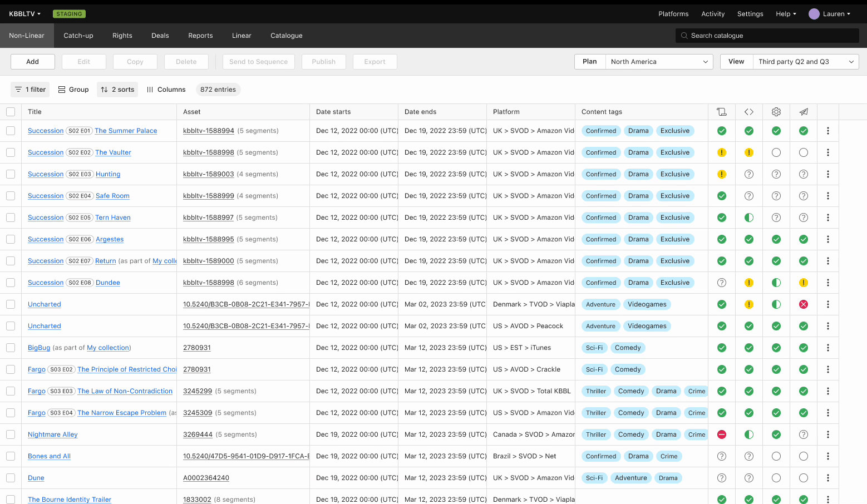This screenshot has width=867, height=504.
Task: Click the gear icon column header
Action: tap(776, 112)
